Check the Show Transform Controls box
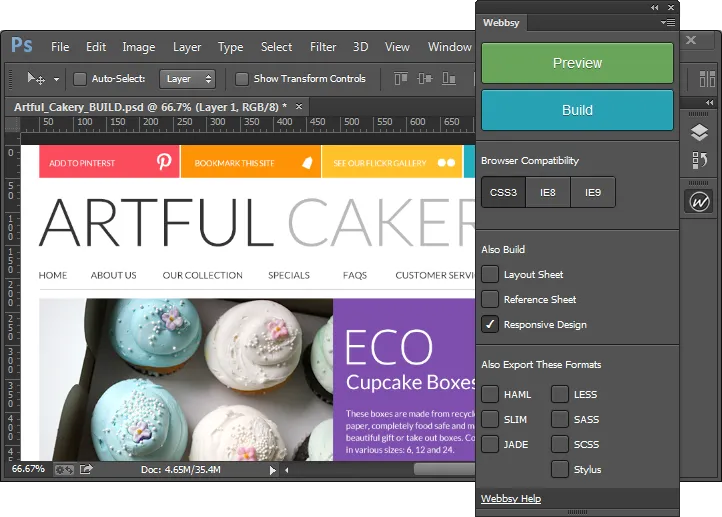 click(x=241, y=79)
